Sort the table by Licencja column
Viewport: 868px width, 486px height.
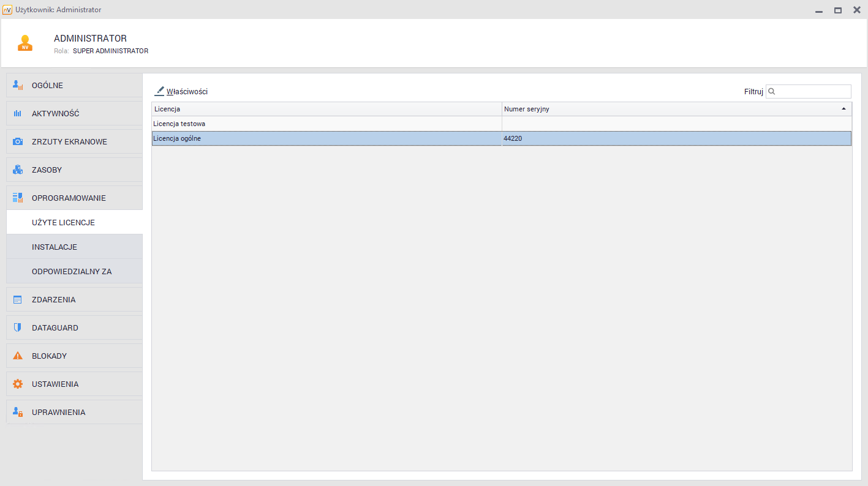coord(326,109)
